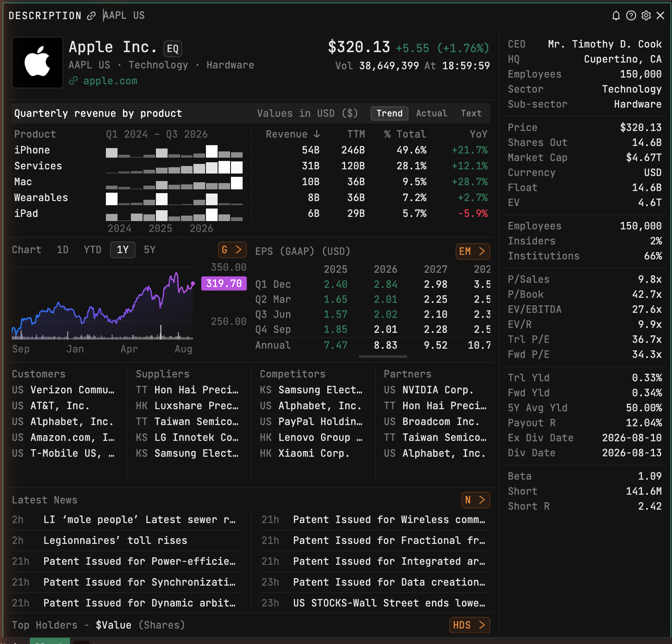This screenshot has width=672, height=644.
Task: Select the Wearables product row
Action: tap(251, 198)
